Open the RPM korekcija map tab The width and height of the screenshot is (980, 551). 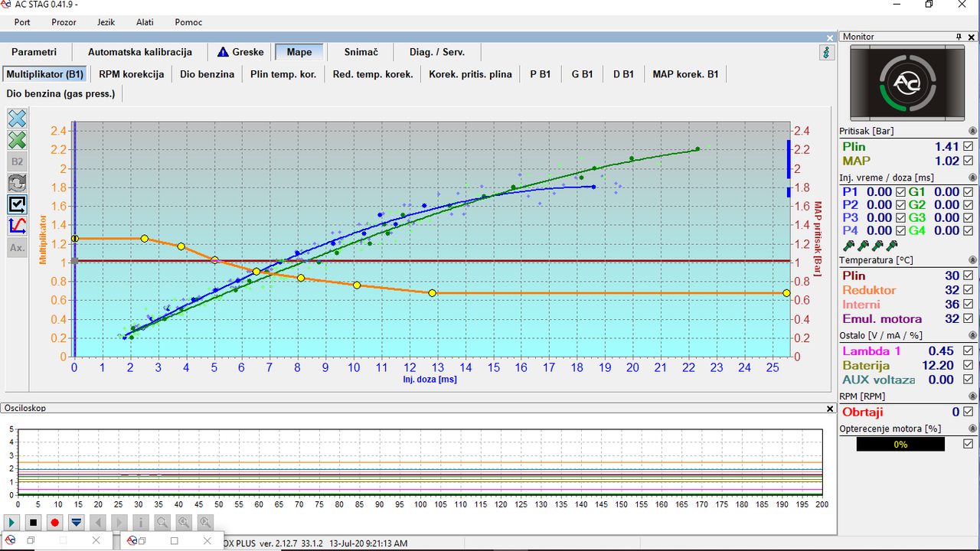click(x=132, y=74)
